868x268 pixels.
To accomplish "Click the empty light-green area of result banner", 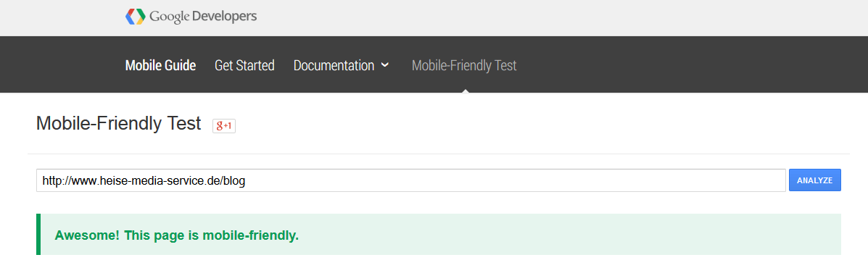I will pos(570,234).
